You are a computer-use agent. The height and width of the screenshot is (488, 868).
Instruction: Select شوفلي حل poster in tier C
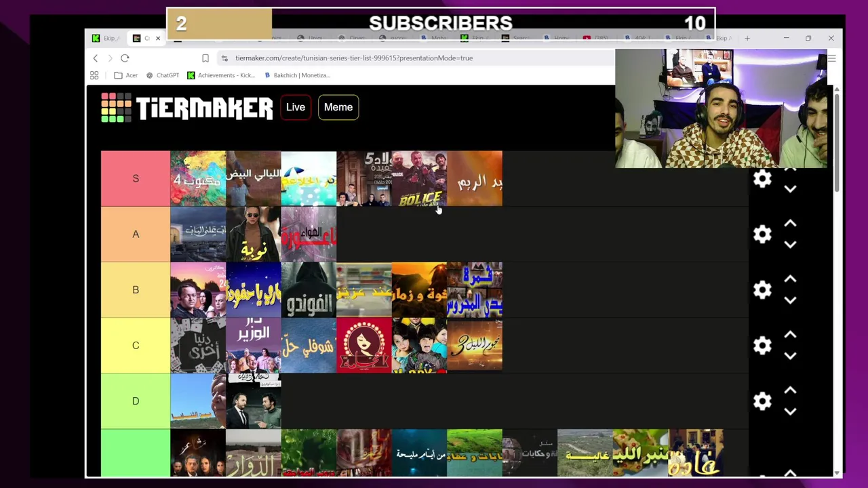[x=309, y=346]
